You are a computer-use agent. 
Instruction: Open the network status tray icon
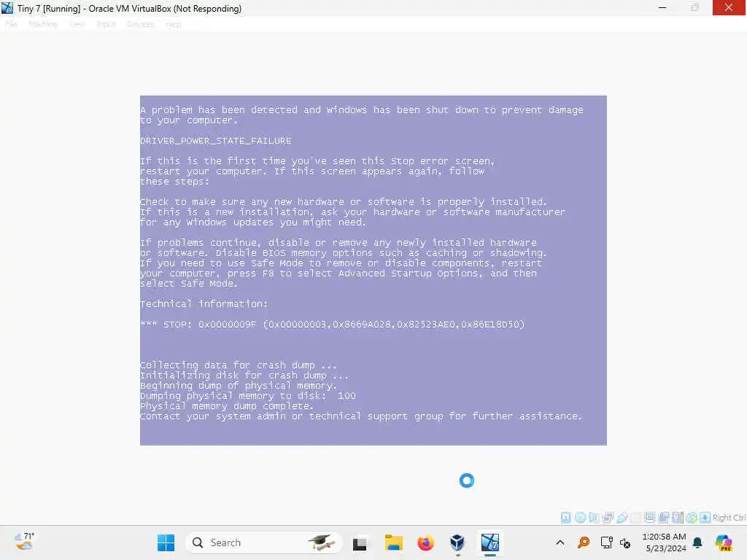click(606, 542)
